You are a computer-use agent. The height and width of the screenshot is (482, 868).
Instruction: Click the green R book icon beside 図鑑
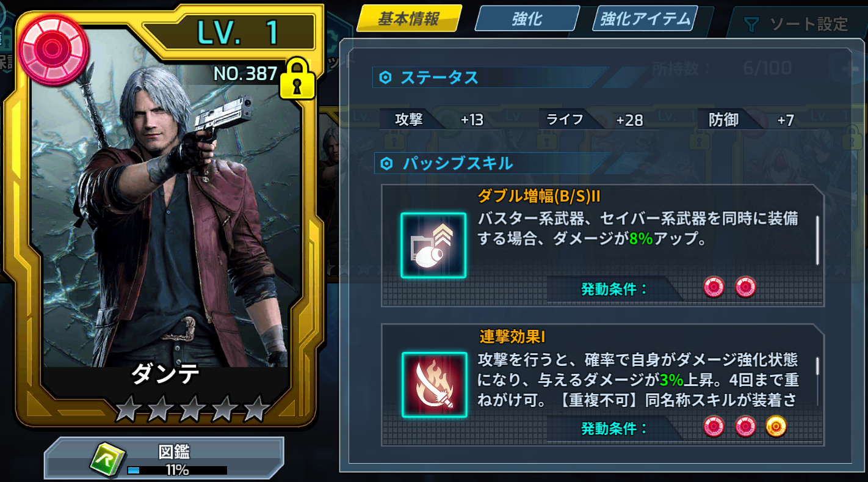click(108, 459)
